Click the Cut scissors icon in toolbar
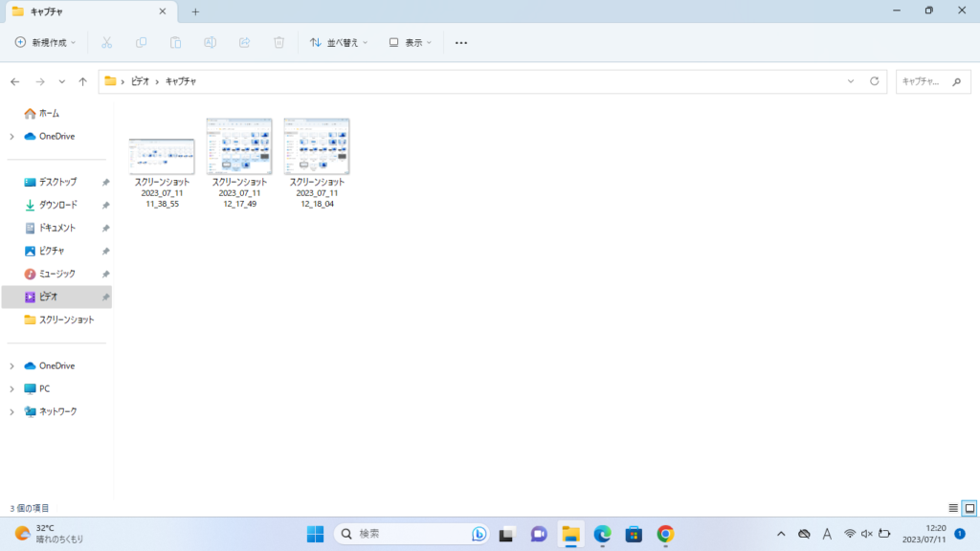The image size is (980, 551). click(x=106, y=42)
